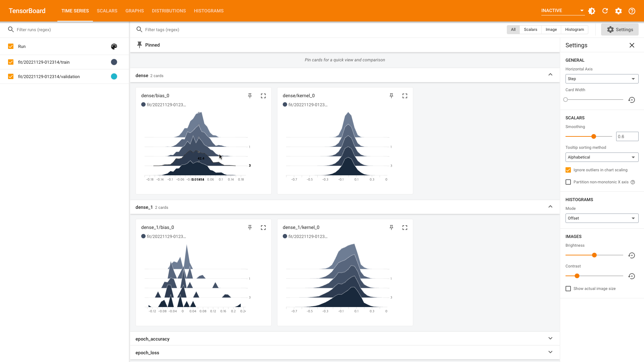Close the Settings panel
Viewport: 644px width, 362px height.
tap(632, 45)
